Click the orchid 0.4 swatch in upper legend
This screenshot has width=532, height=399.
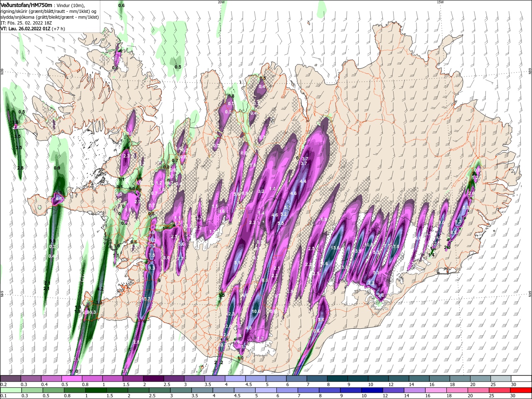point(51,379)
